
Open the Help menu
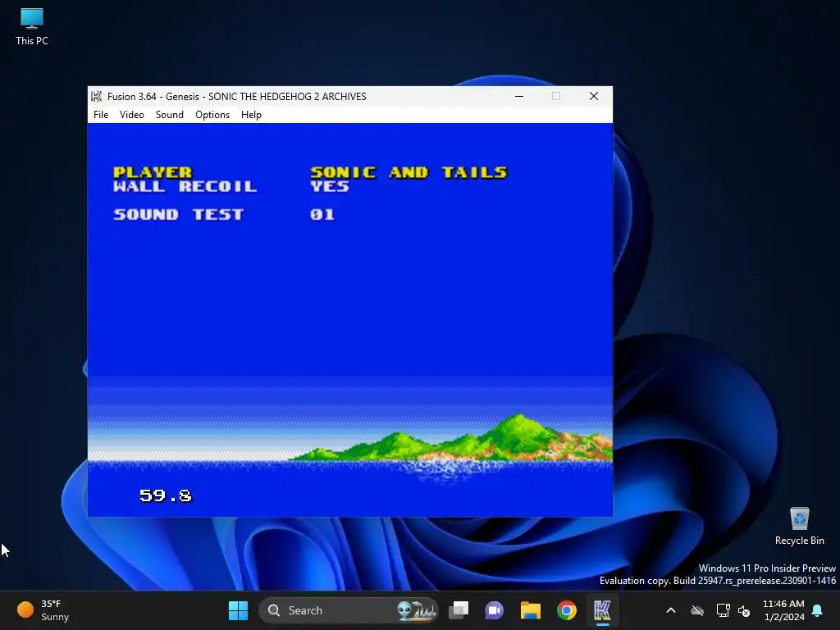tap(251, 115)
